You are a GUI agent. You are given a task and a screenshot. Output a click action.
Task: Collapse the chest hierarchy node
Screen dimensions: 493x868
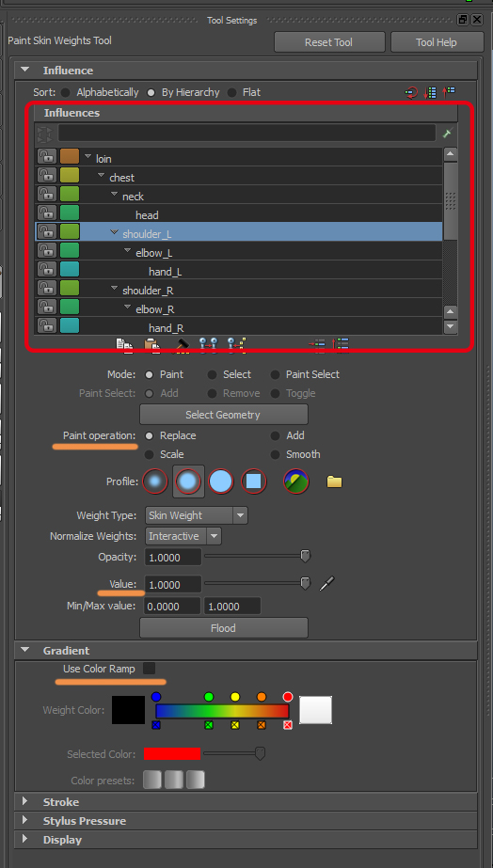coord(102,176)
